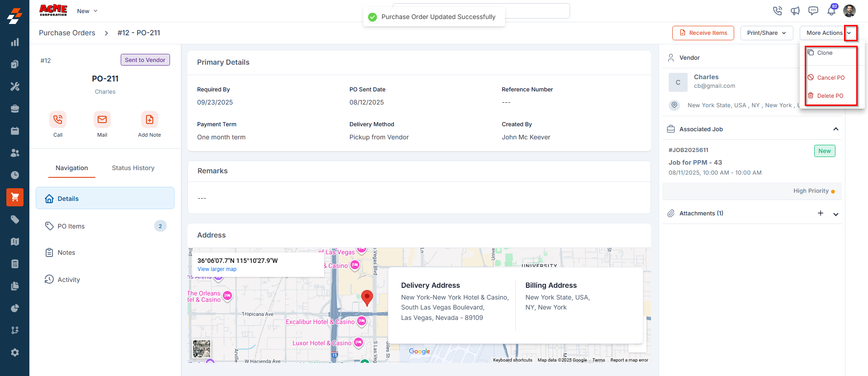Screen dimensions: 868x376
Task: Click the Luxor Hotel & Casino map label
Action: point(322,343)
